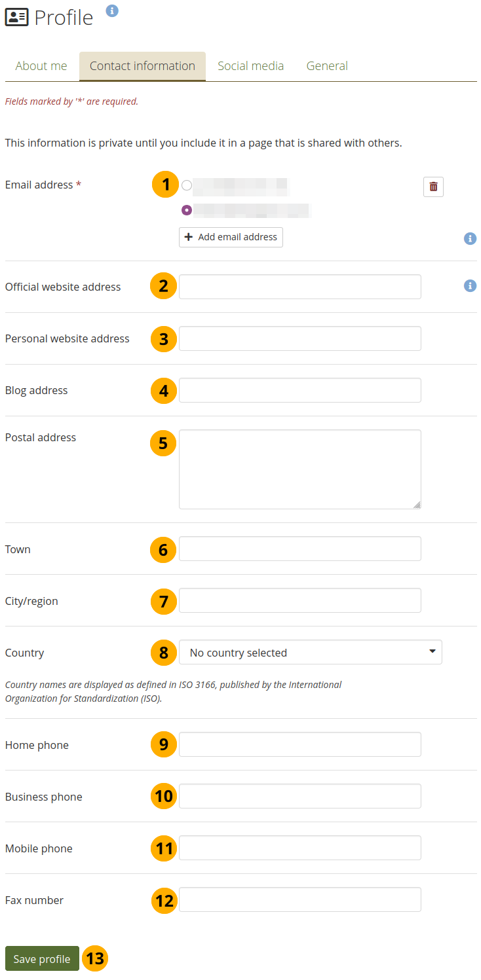481x980 pixels.
Task: Select the first email address radio button
Action: pos(187,185)
